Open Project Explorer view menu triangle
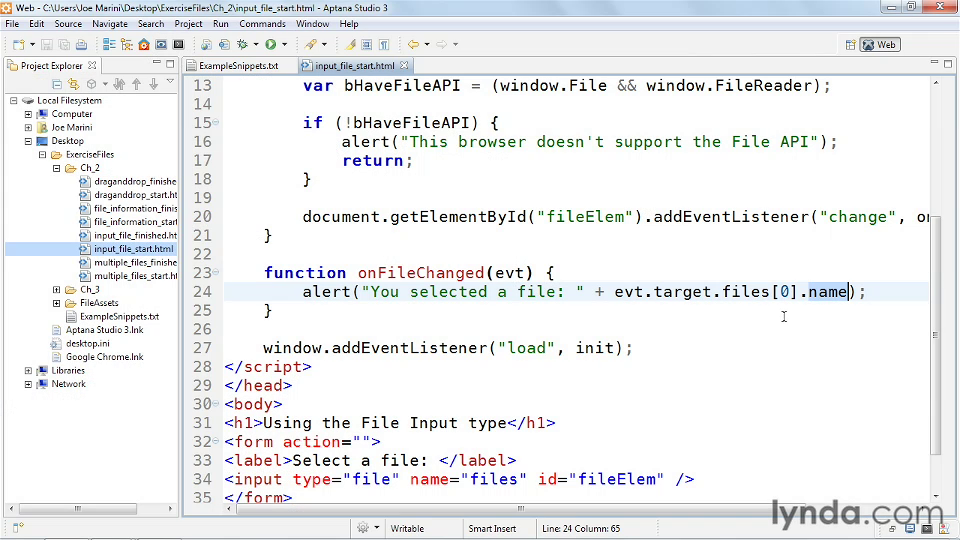Viewport: 960px width, 540px height. click(170, 82)
